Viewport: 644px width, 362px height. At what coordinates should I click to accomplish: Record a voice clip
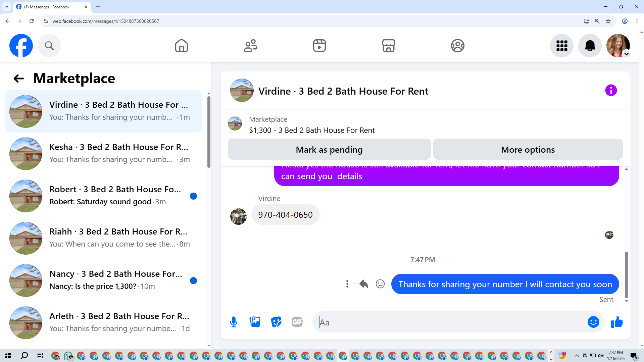coord(234,322)
